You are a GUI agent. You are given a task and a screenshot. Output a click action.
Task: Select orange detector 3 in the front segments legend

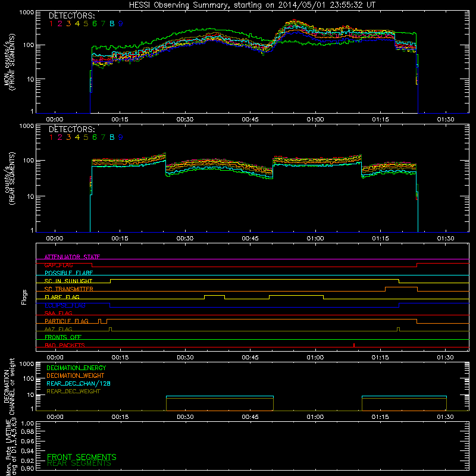(68, 24)
